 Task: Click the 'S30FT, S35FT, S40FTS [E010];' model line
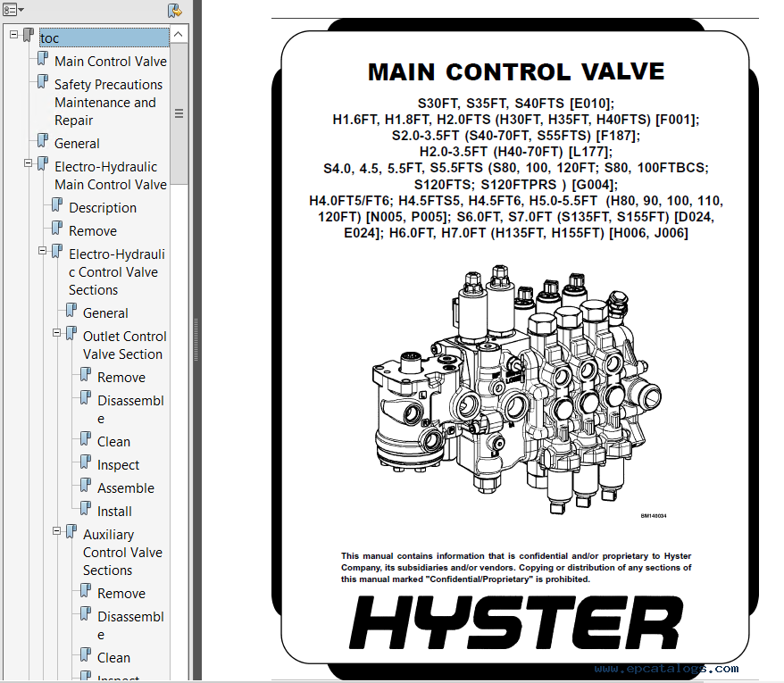tap(516, 103)
